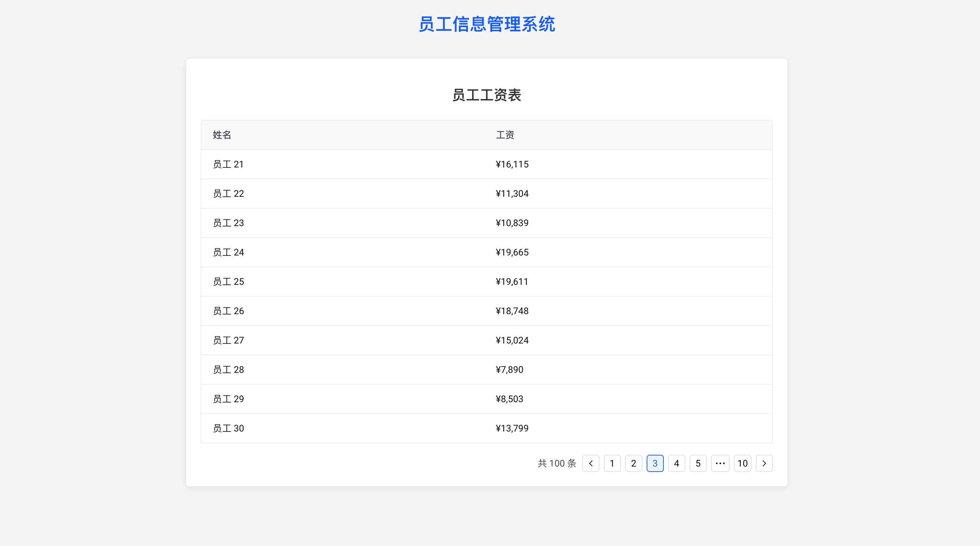Viewport: 980px width, 546px height.
Task: Open page 4 of the table
Action: [x=676, y=463]
